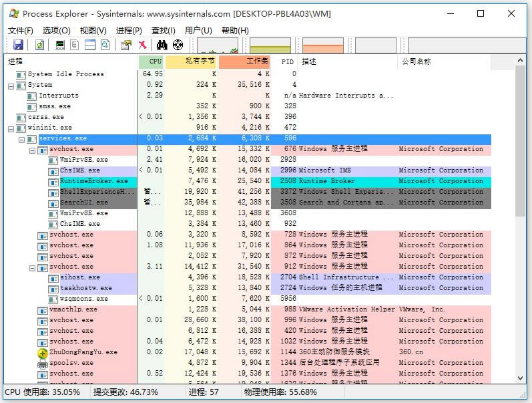Click the icon beside RuntimeBroker.exe
This screenshot has height=403, width=532.
pyautogui.click(x=53, y=182)
